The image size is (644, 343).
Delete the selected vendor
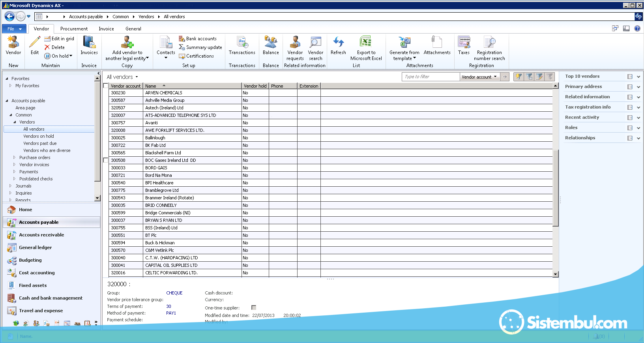(x=54, y=47)
